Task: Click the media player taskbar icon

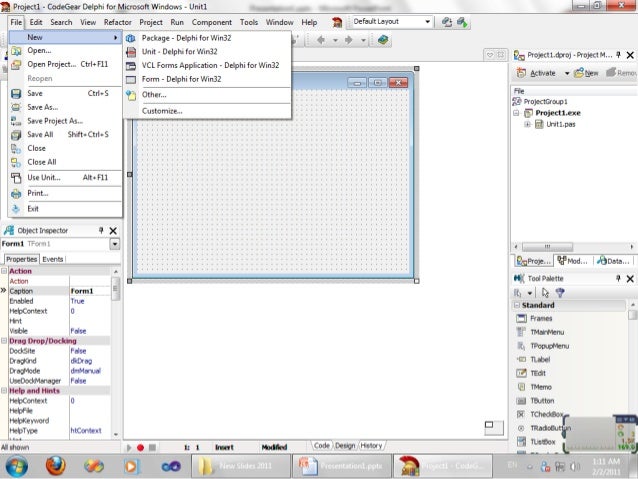Action: pos(131,466)
